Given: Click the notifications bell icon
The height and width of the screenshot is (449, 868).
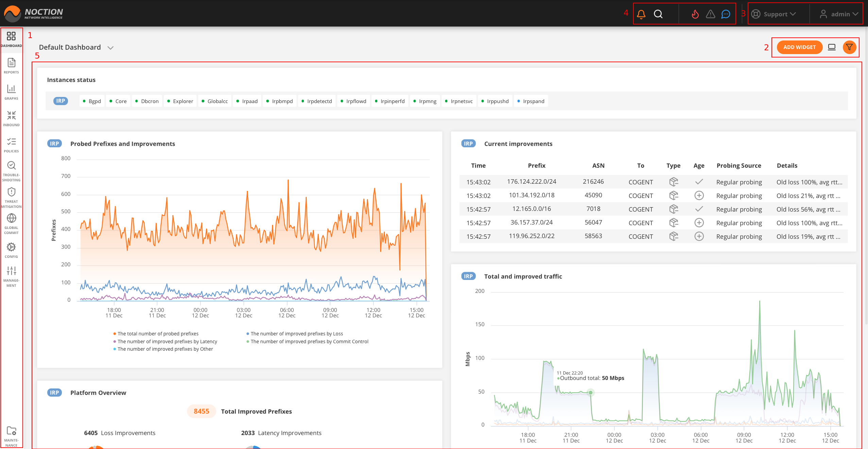Looking at the screenshot, I should (641, 14).
